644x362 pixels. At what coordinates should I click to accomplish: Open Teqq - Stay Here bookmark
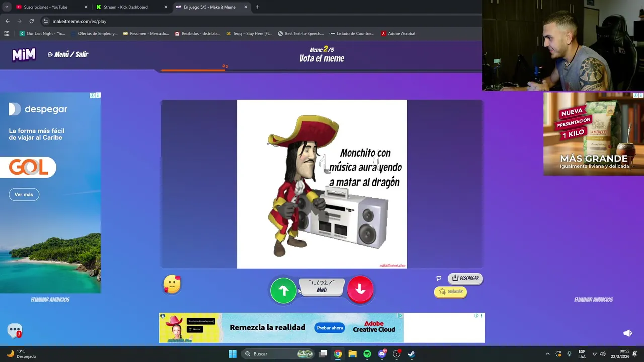[249, 34]
